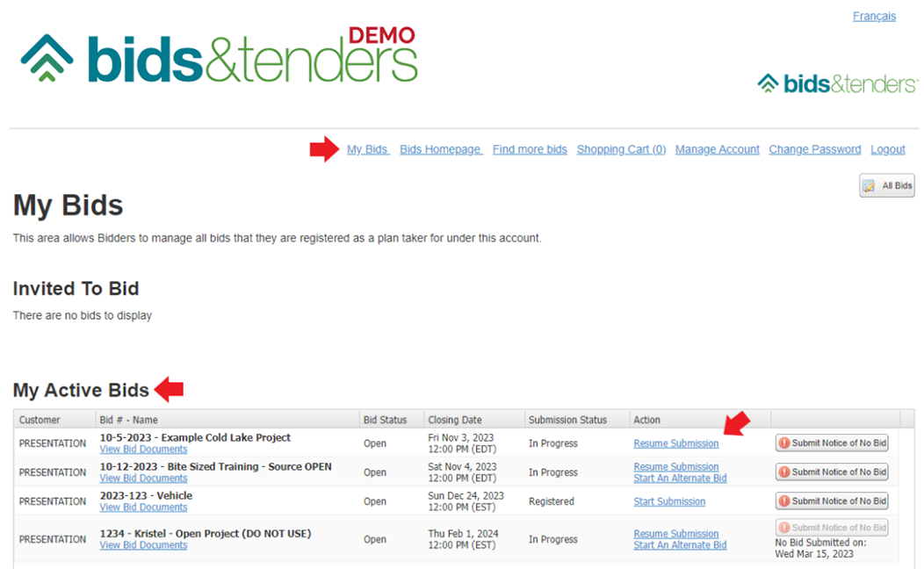Start An Alternate Bid for Bite Sized Training

click(680, 479)
